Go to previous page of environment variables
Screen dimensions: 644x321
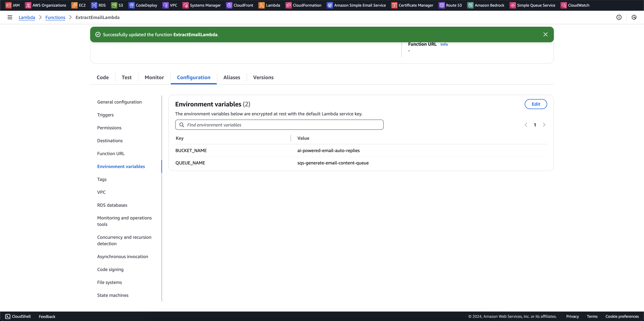coord(526,125)
